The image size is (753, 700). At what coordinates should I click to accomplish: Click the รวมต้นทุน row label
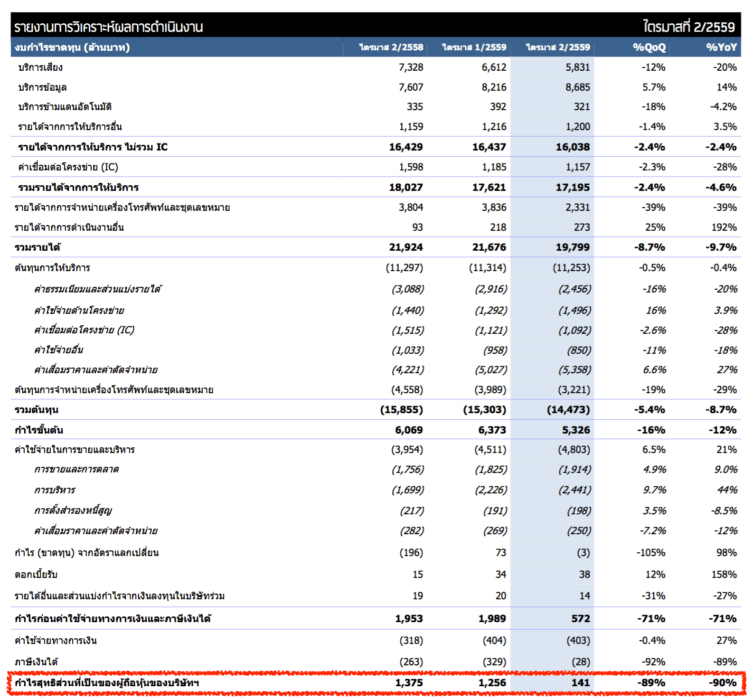37,410
